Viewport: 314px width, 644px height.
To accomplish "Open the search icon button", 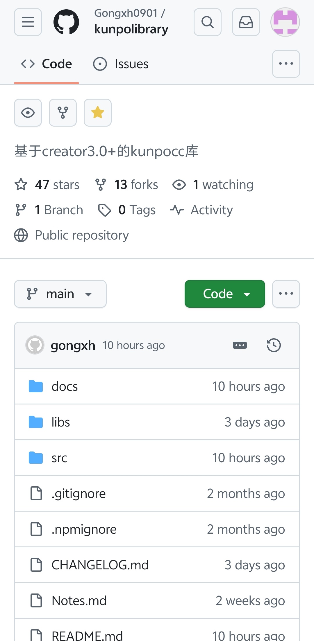I will [x=208, y=22].
